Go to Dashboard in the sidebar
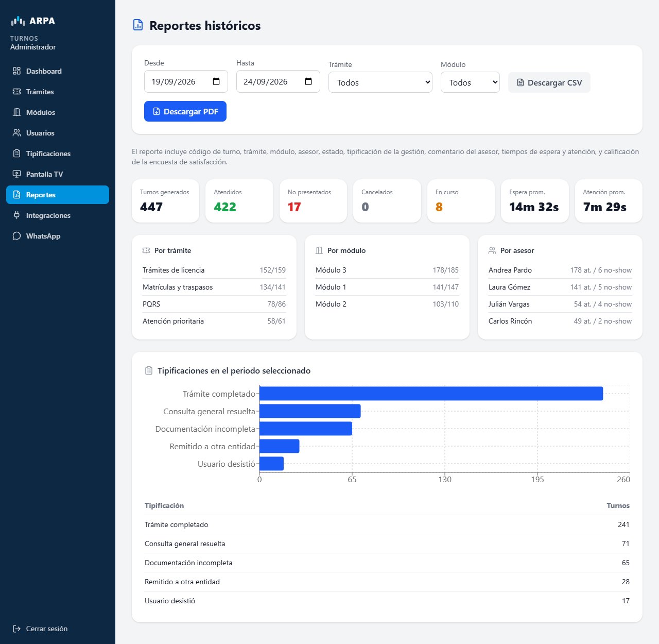The width and height of the screenshot is (659, 644). coord(58,71)
